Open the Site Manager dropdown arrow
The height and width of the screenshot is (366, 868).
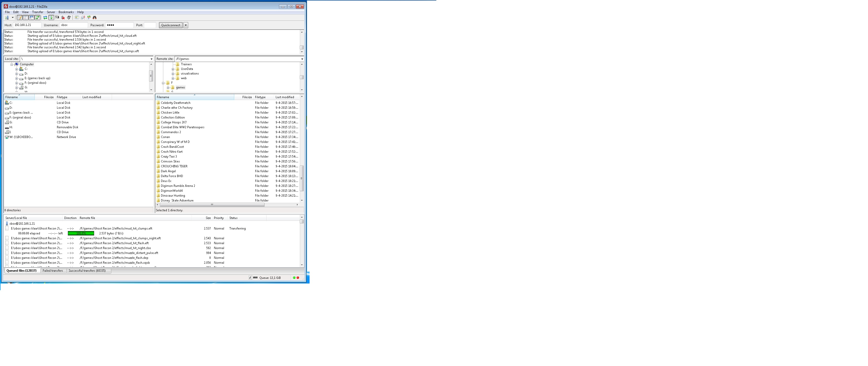click(x=12, y=17)
